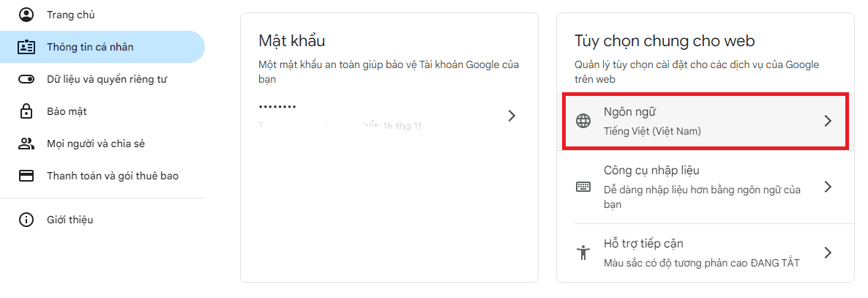Open the Màu sắc có độ tương phản cao setting
868x298 pixels.
(x=701, y=263)
